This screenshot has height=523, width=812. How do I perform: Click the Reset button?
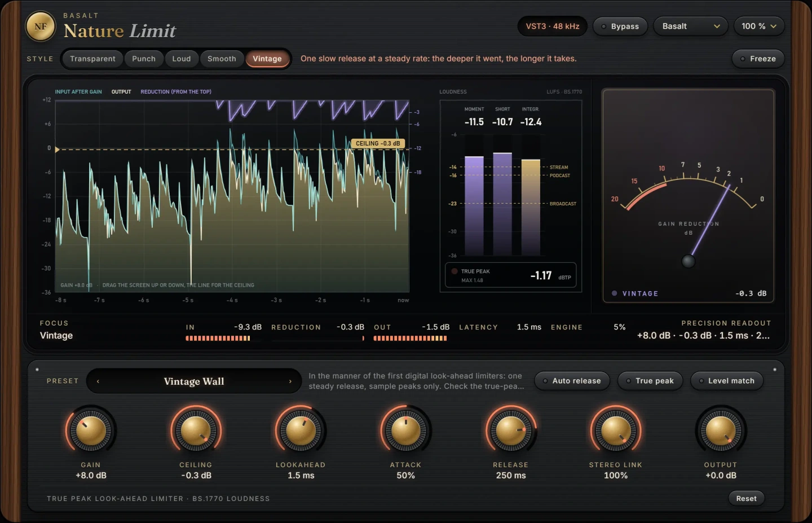click(x=746, y=499)
